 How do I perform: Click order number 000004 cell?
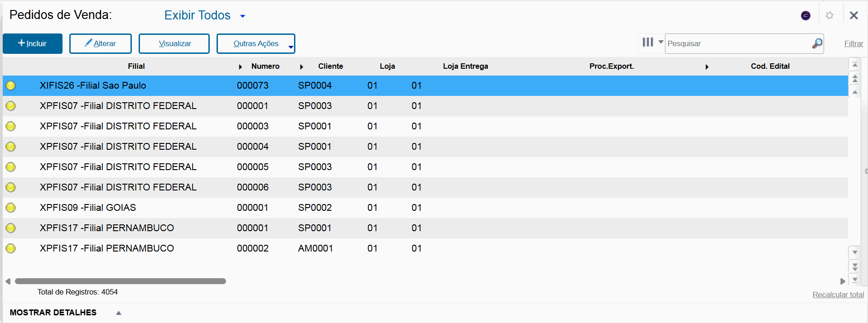coord(253,147)
